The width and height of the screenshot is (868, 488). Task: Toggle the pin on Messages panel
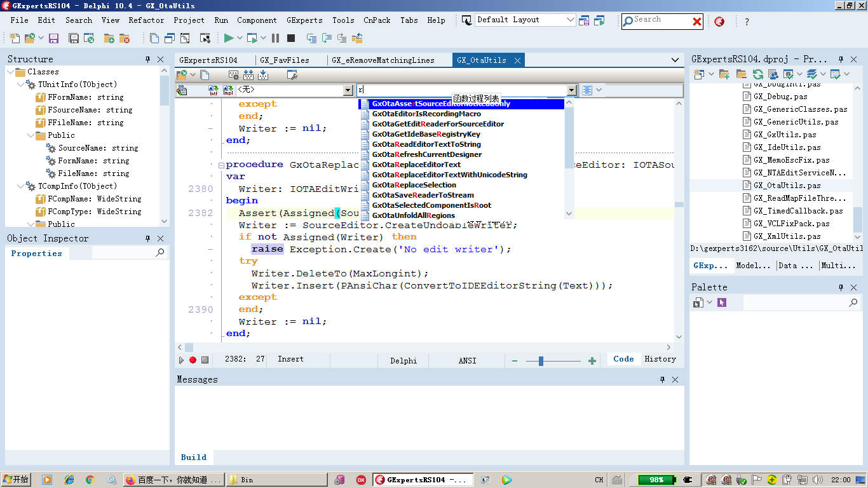point(662,379)
